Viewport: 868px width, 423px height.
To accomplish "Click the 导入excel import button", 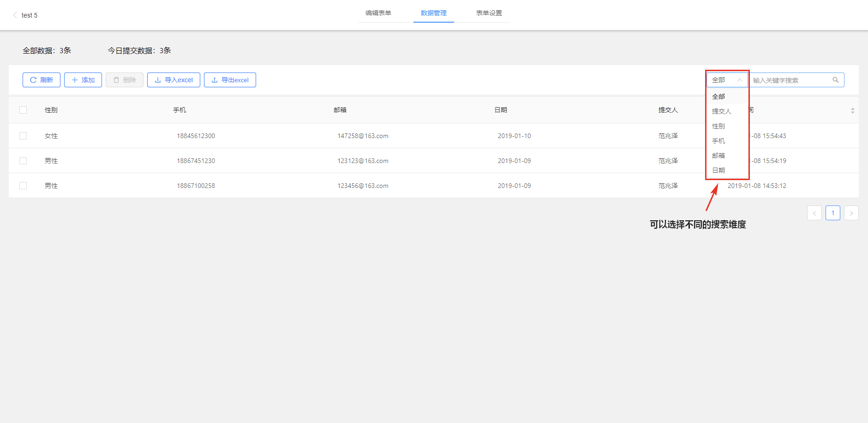I will 174,80.
